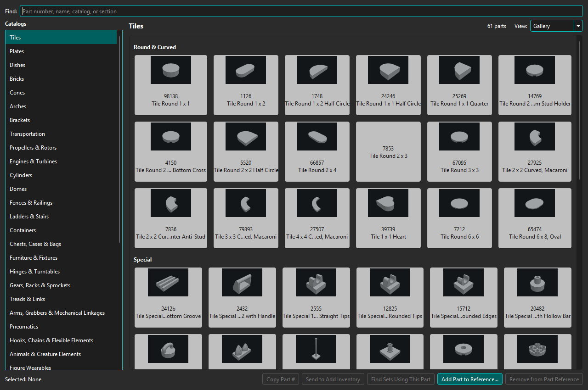The image size is (588, 390).
Task: Select the Domes catalog
Action: tap(61, 189)
